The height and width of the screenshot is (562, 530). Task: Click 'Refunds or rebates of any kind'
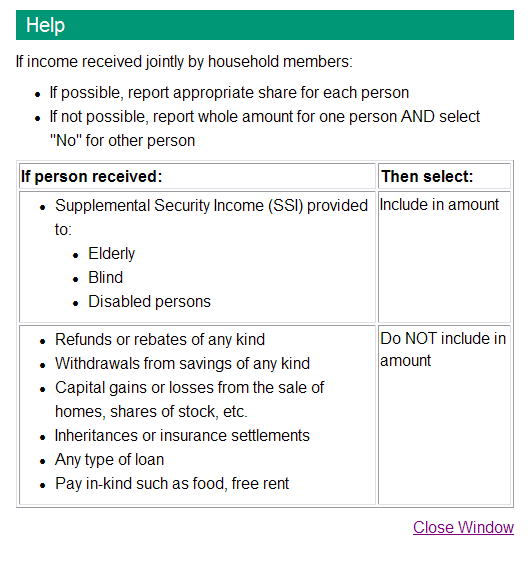(160, 339)
